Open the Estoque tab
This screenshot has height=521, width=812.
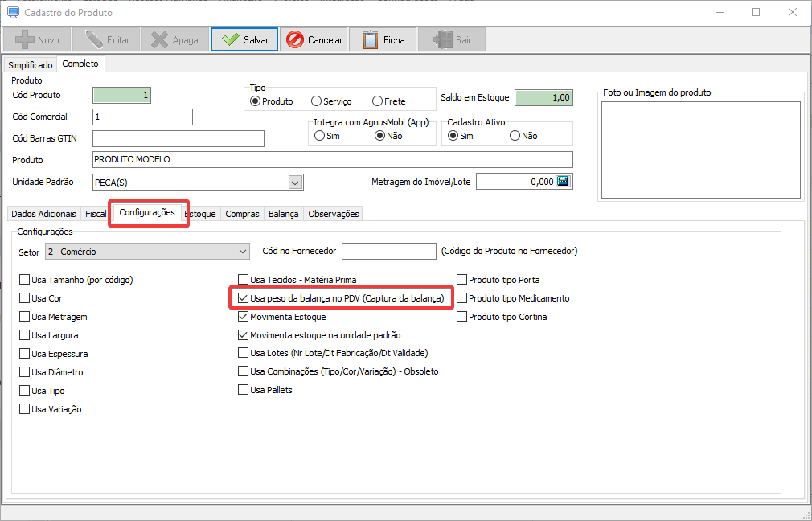202,214
